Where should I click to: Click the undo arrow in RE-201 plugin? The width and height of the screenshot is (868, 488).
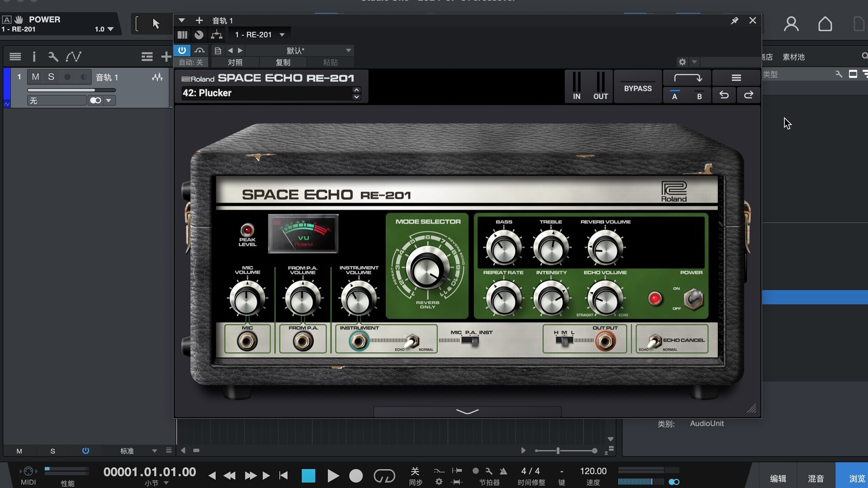[724, 95]
